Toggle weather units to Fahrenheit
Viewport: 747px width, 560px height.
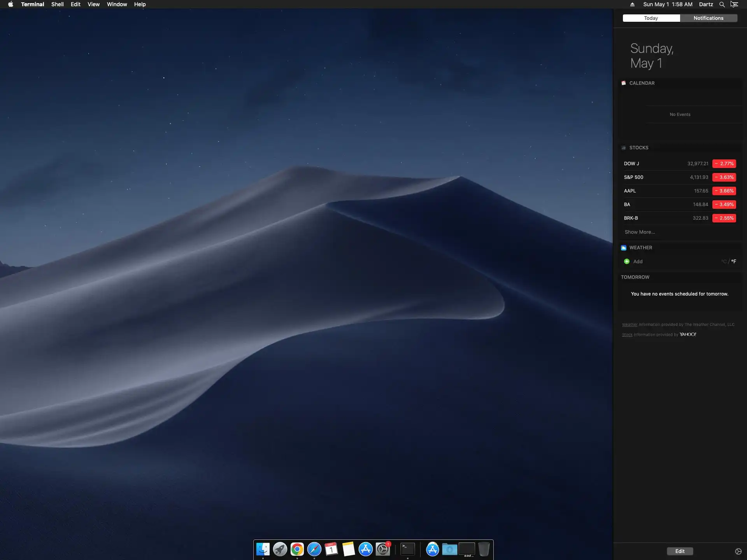(x=733, y=261)
